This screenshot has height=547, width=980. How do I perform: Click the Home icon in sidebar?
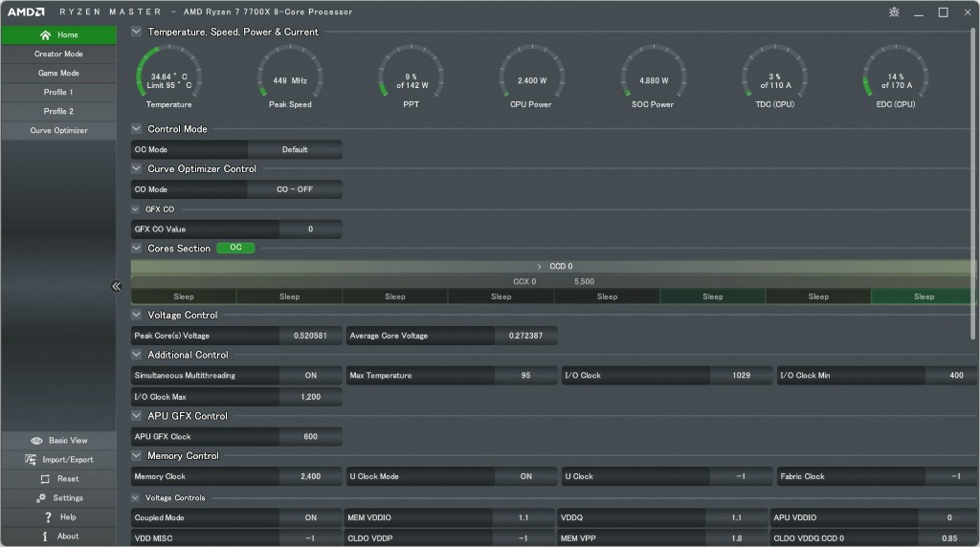(45, 35)
